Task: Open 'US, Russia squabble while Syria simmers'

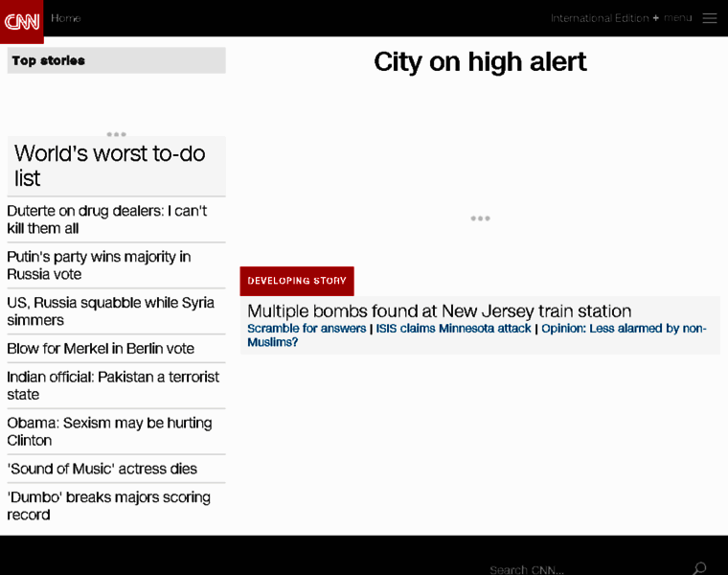Action: [110, 311]
